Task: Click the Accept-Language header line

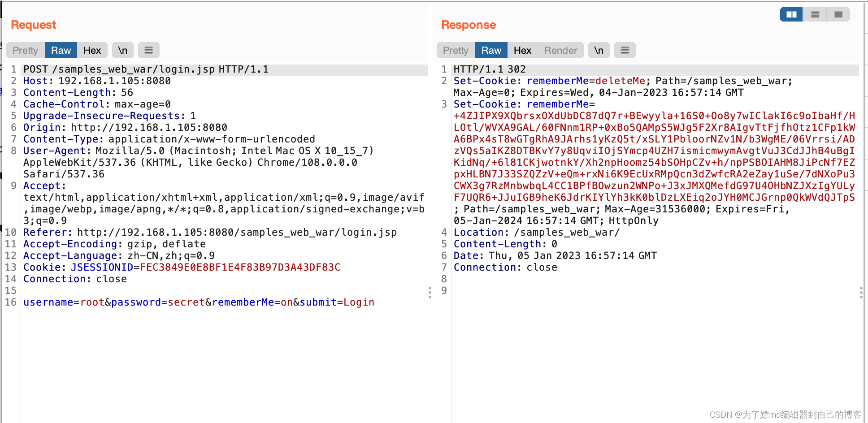Action: point(119,256)
